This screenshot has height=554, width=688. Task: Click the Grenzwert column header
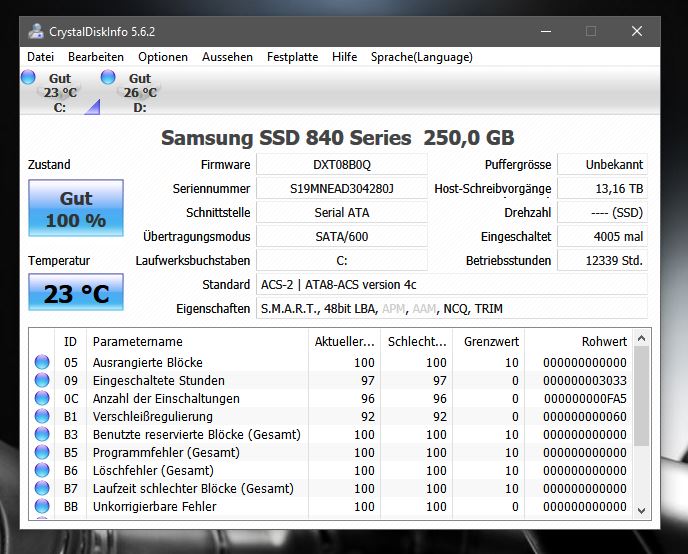488,341
